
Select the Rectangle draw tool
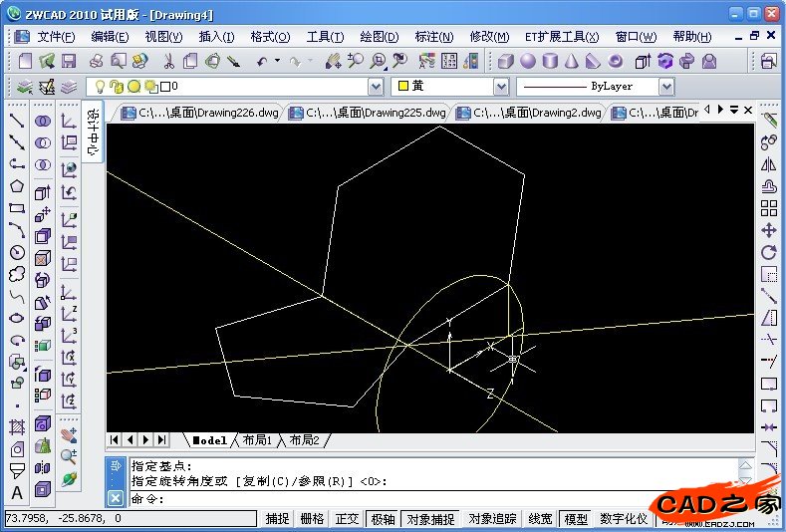[x=17, y=208]
